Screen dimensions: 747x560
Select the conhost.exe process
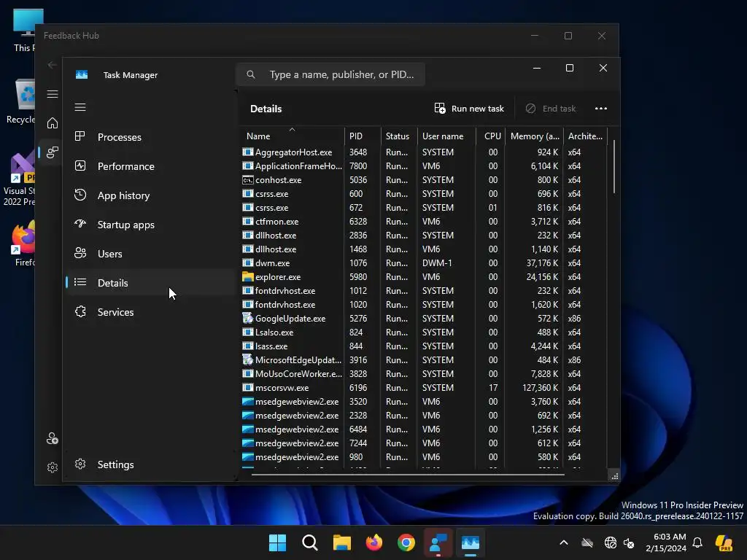pos(423,180)
